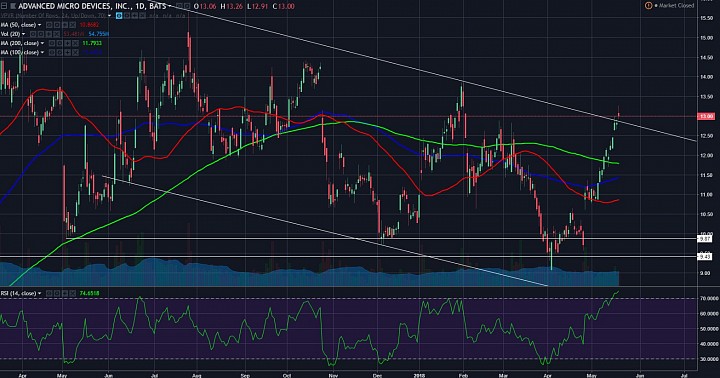The width and height of the screenshot is (720, 378).
Task: Hide the MA (200, close) indicator via eye icon
Action: (x=51, y=43)
